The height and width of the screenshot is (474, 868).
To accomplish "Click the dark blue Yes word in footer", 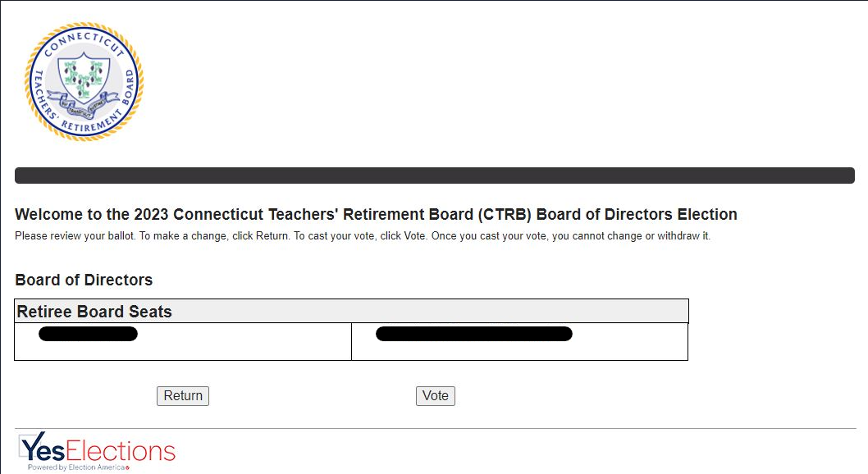I will [x=44, y=450].
